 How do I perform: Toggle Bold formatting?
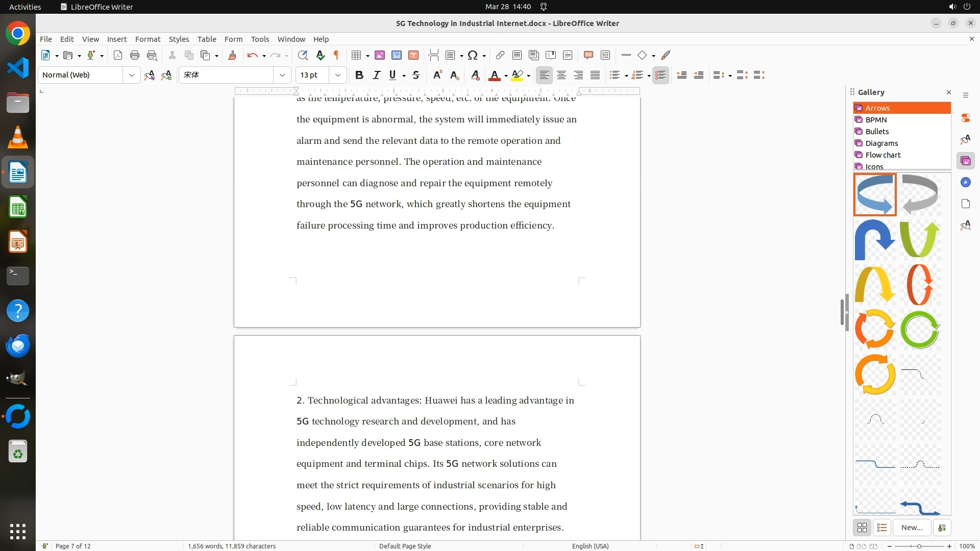pos(359,76)
